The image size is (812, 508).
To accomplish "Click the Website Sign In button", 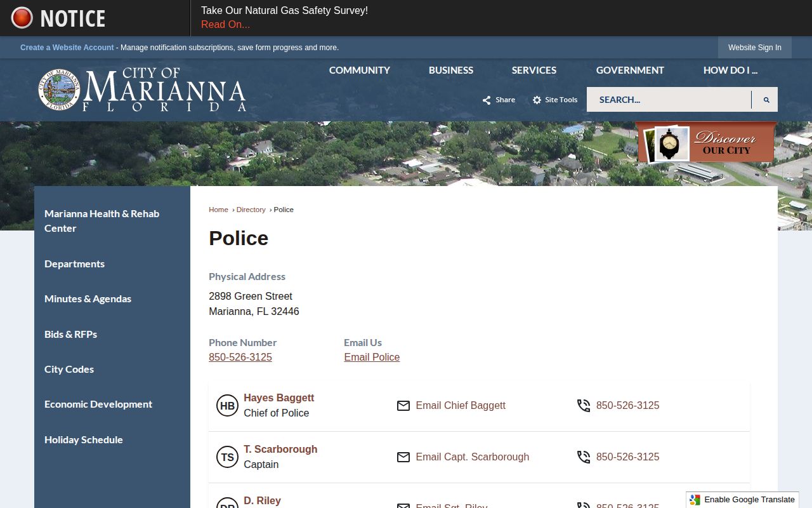I will pyautogui.click(x=755, y=48).
